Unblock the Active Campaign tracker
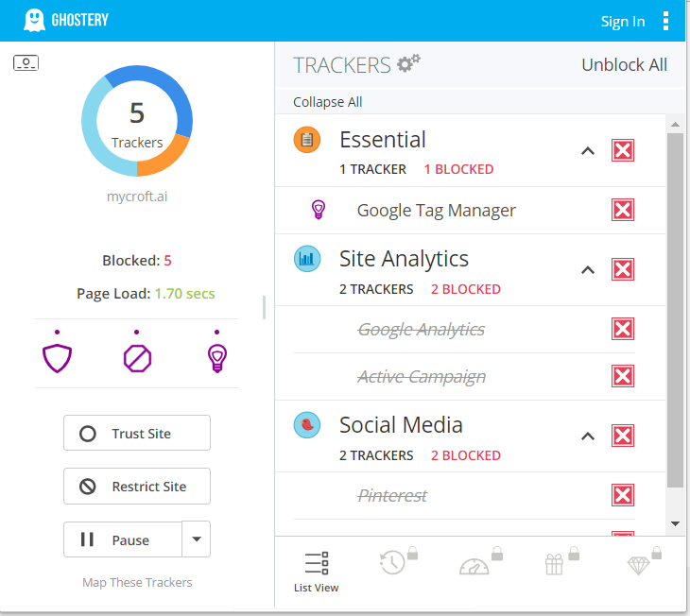The height and width of the screenshot is (616, 690). click(623, 376)
